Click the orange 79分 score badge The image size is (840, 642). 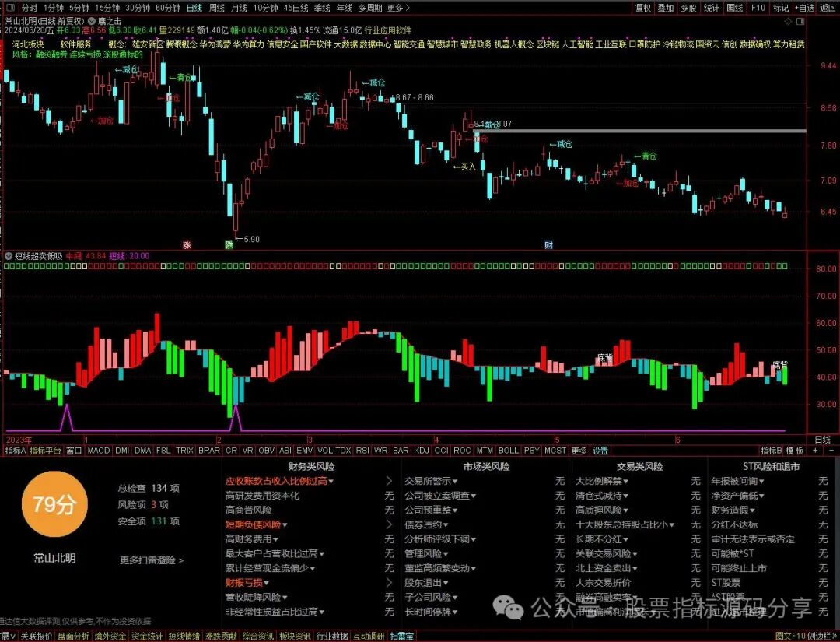(54, 504)
